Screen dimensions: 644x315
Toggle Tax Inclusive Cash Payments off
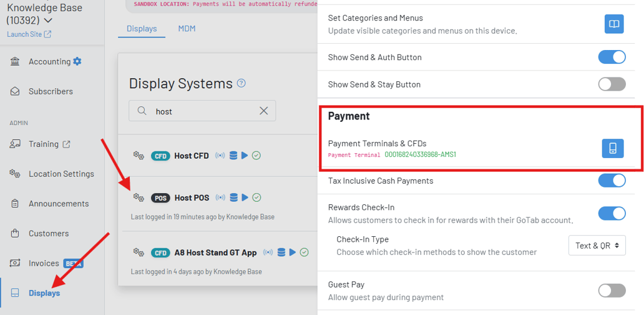(x=612, y=181)
